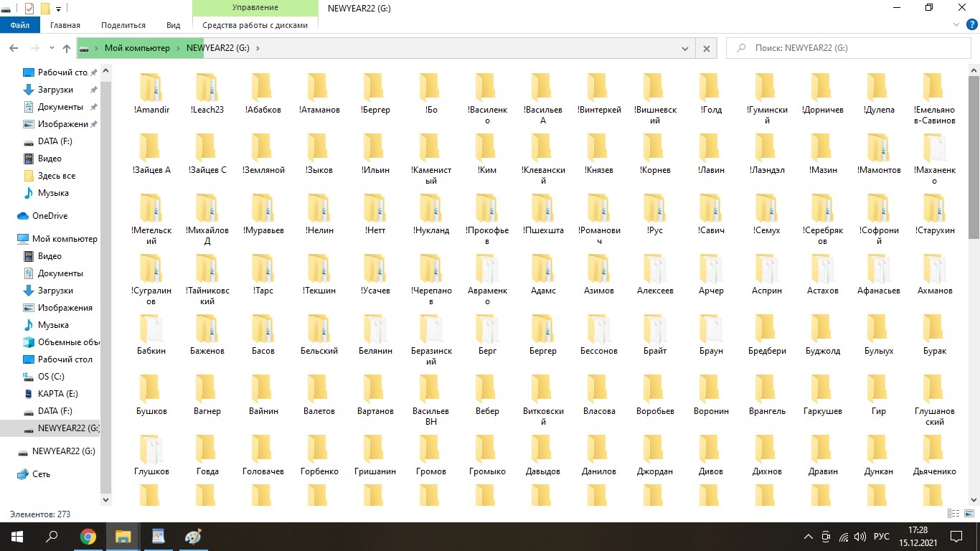Open the !Савич folder

[x=711, y=214]
